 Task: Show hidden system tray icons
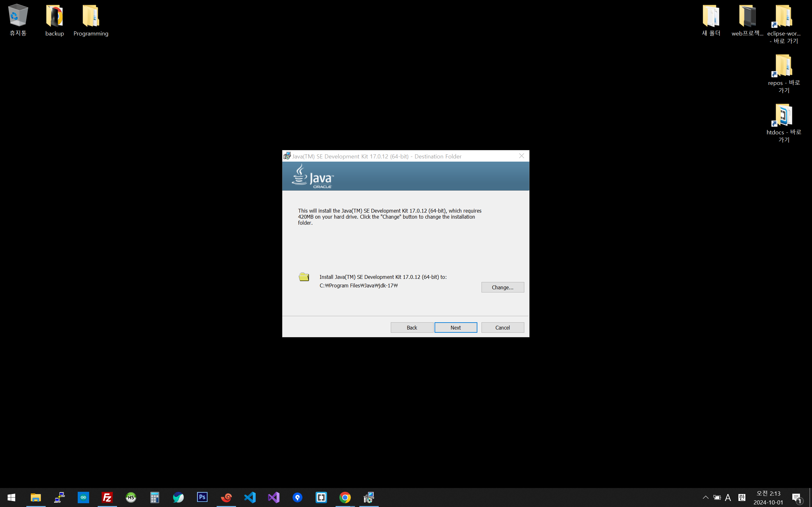click(x=705, y=497)
